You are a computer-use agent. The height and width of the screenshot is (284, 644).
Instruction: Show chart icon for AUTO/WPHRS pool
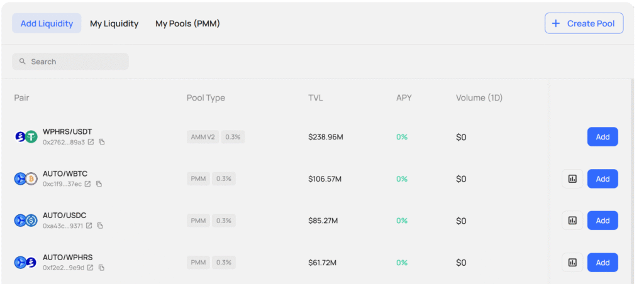(572, 263)
